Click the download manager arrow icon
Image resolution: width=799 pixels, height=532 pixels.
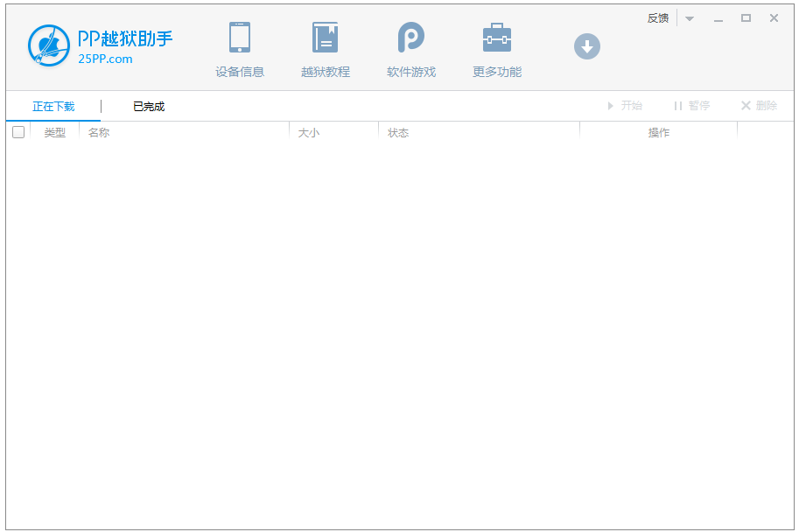(x=587, y=46)
